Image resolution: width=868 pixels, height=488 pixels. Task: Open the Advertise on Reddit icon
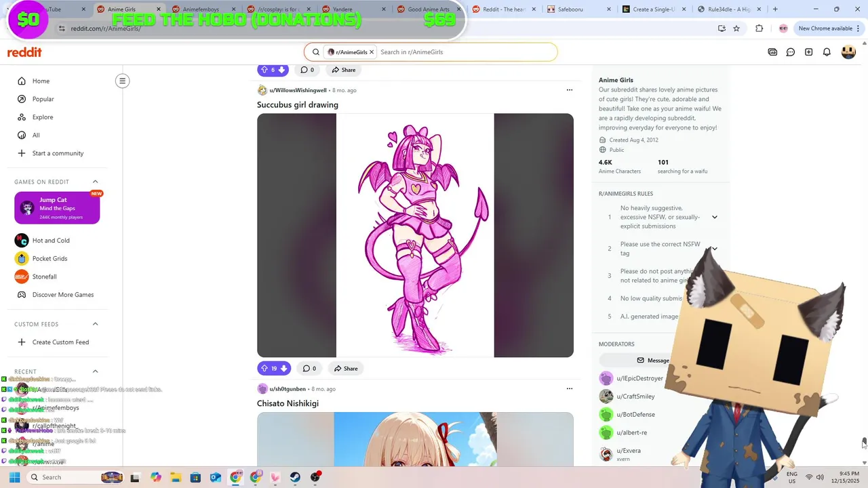point(772,52)
